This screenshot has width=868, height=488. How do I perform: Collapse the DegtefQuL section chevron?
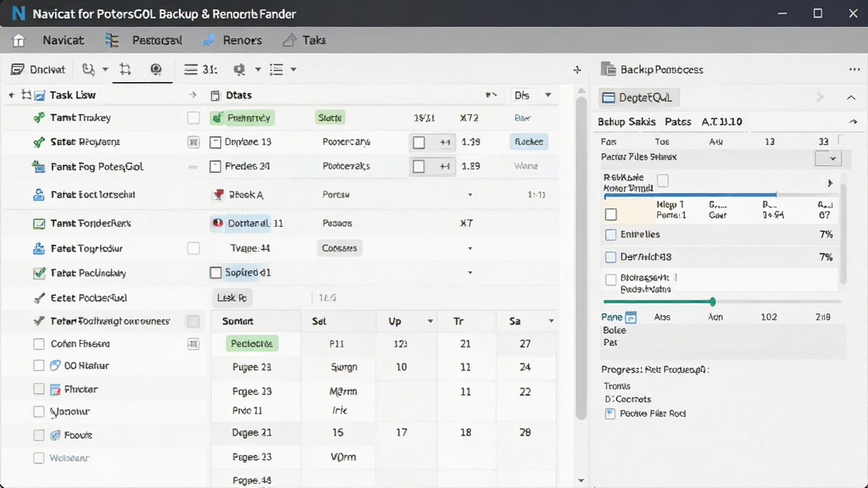pos(851,98)
